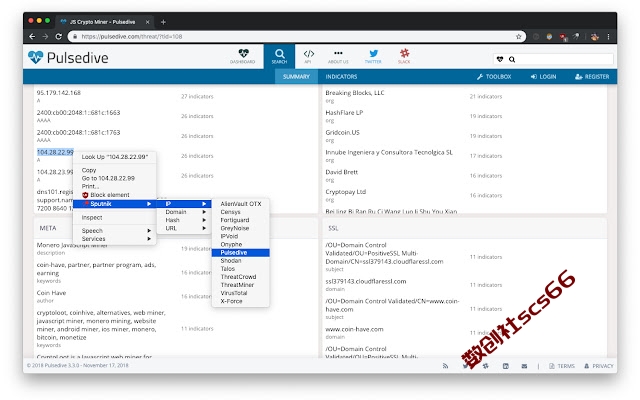The image size is (640, 400).
Task: Click Breaking Blocks, LLC entry
Action: coord(355,93)
